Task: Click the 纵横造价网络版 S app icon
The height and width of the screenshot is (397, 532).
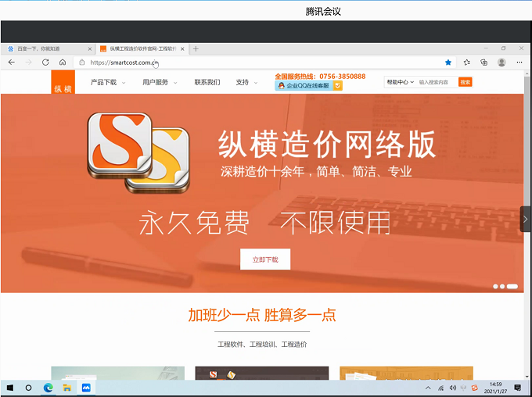Action: (138, 153)
